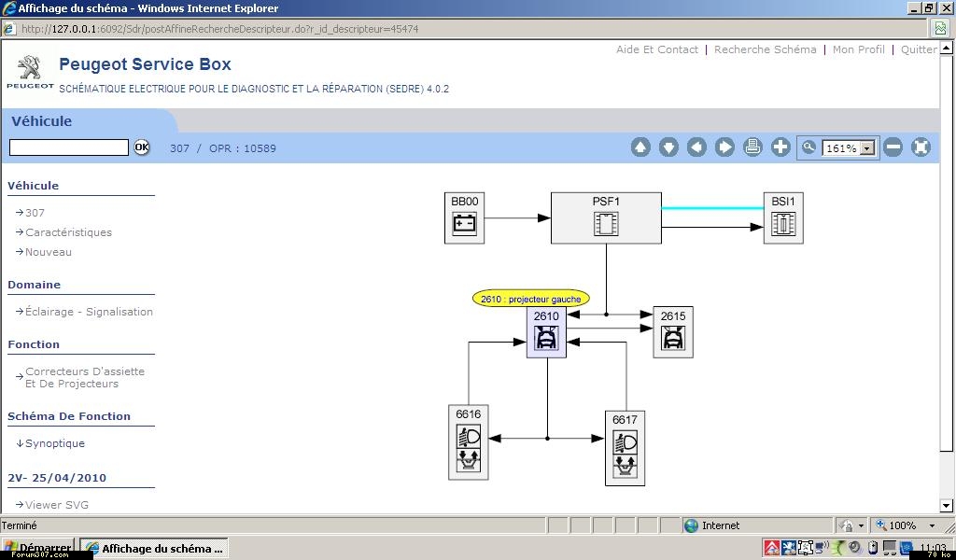Select the 6616 height corrector component

pos(469,441)
